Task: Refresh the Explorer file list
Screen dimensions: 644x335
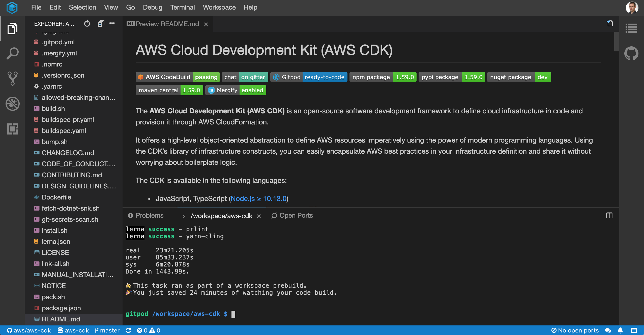Action: coord(87,24)
